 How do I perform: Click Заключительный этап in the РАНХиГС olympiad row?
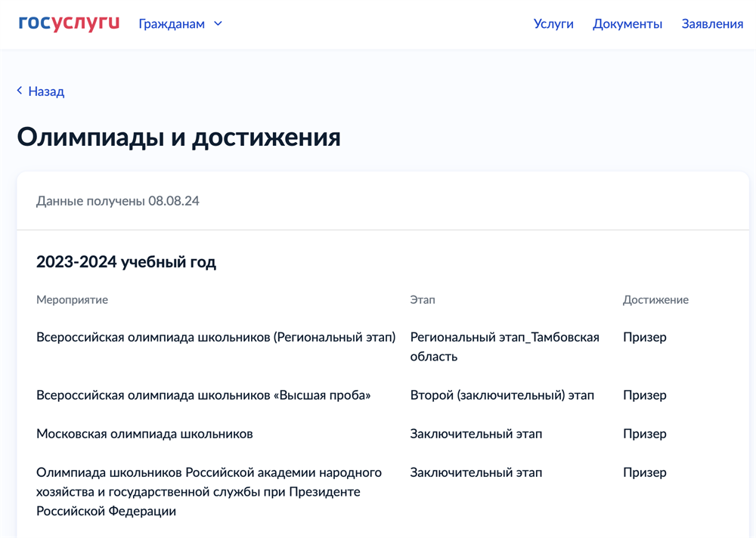(476, 472)
